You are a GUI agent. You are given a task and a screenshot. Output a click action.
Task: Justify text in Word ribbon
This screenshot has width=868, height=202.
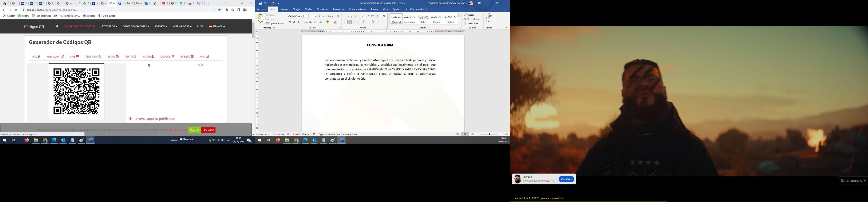coord(358,22)
